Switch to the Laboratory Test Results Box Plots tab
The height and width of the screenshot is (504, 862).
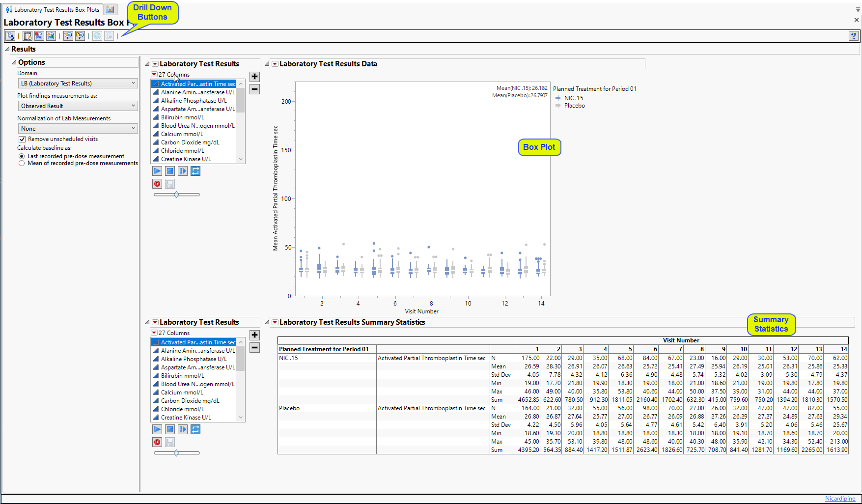pos(53,9)
